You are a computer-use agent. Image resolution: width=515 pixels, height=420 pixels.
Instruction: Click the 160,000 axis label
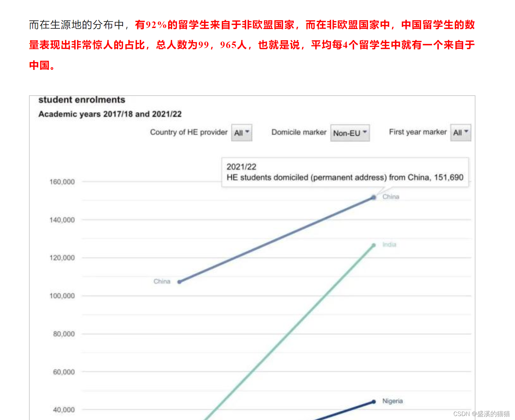pyautogui.click(x=62, y=182)
